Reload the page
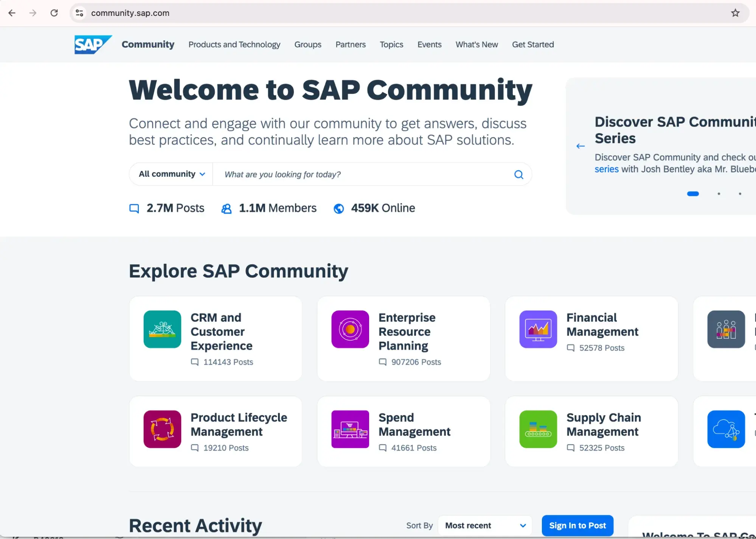This screenshot has height=539, width=756. pos(54,13)
